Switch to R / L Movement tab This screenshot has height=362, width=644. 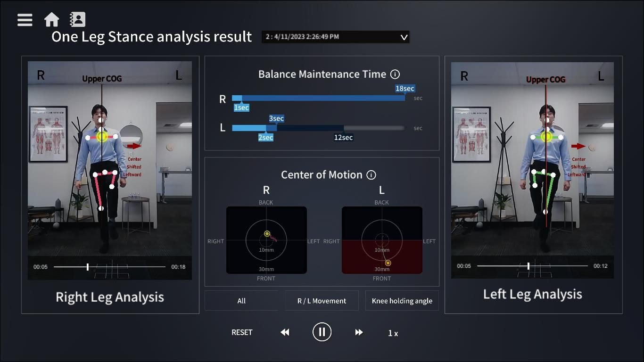(x=322, y=301)
